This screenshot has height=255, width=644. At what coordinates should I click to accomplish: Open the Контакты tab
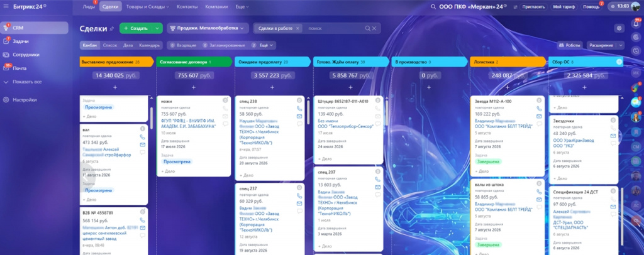pyautogui.click(x=187, y=6)
